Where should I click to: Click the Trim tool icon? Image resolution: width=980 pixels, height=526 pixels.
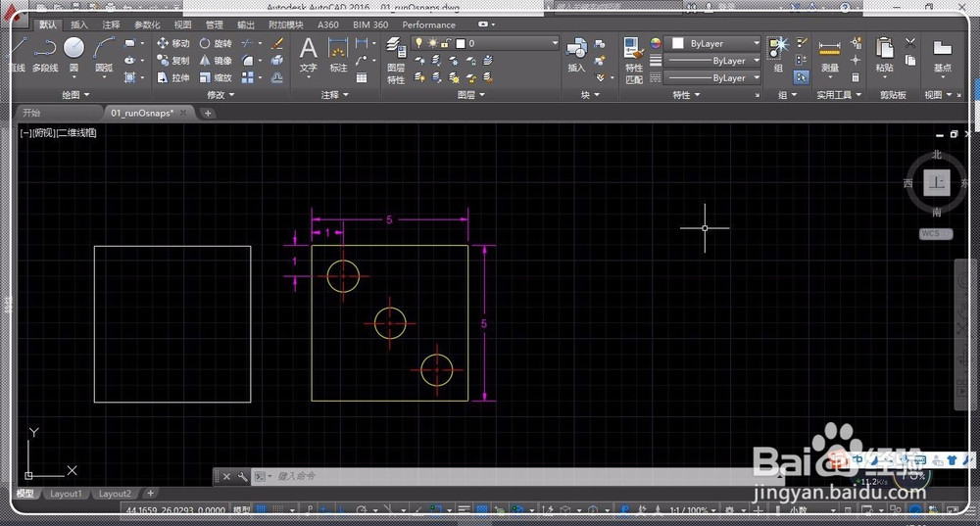[x=248, y=43]
